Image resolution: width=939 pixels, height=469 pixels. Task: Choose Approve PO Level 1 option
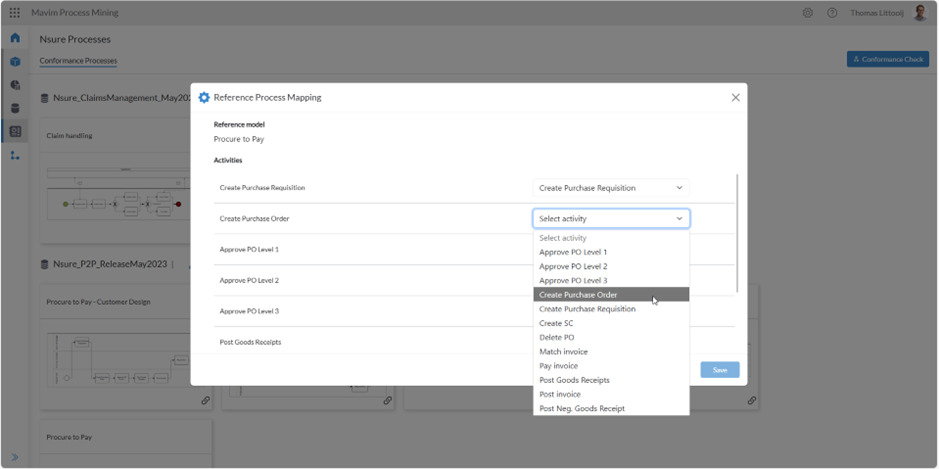click(573, 252)
